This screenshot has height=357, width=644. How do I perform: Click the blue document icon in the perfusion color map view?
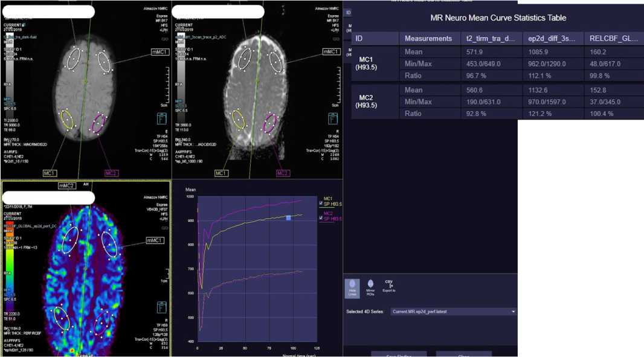point(162,307)
